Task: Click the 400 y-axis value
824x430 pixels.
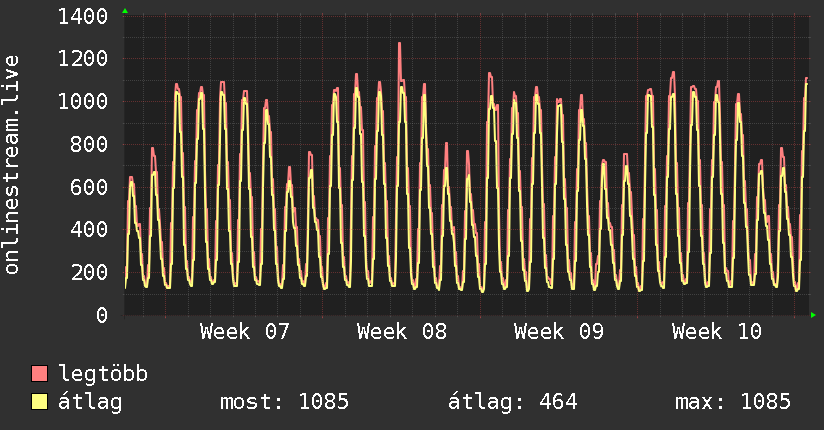Action: click(x=89, y=230)
